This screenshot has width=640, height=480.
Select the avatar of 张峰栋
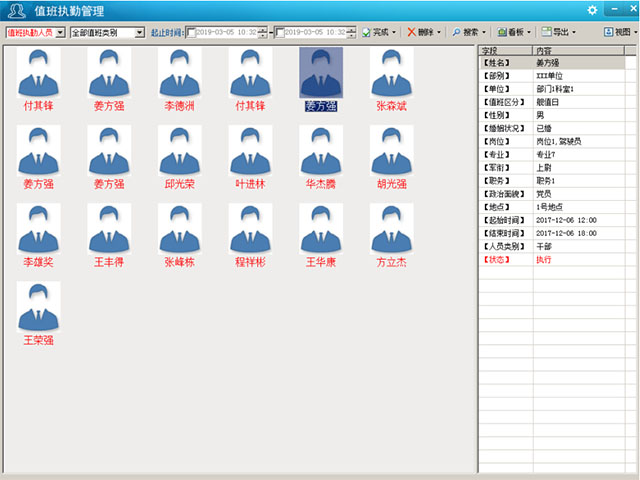180,229
